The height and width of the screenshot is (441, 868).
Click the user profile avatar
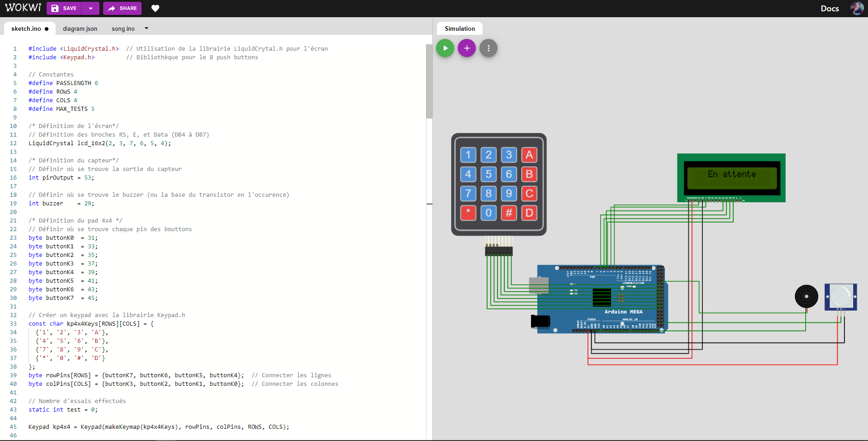coord(857,8)
